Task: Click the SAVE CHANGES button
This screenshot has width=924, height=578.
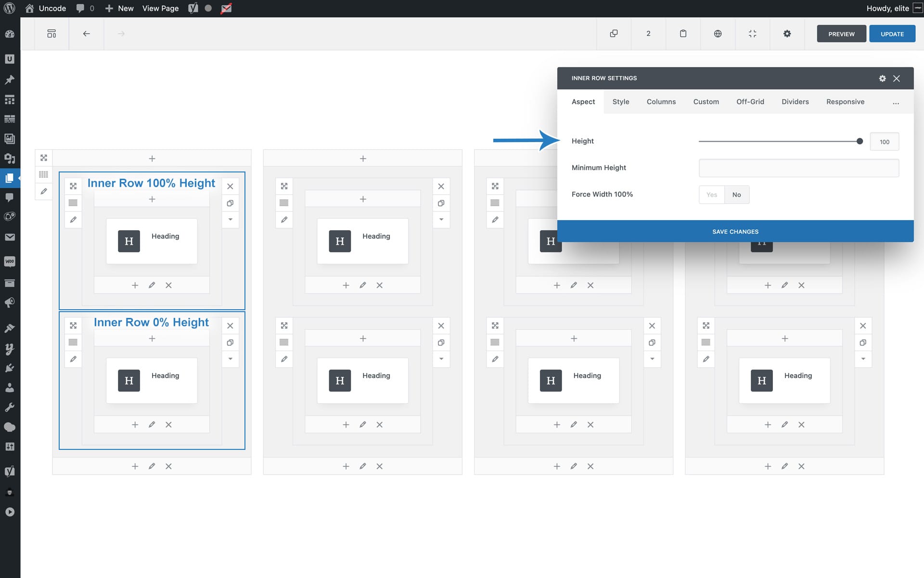Action: pyautogui.click(x=735, y=232)
